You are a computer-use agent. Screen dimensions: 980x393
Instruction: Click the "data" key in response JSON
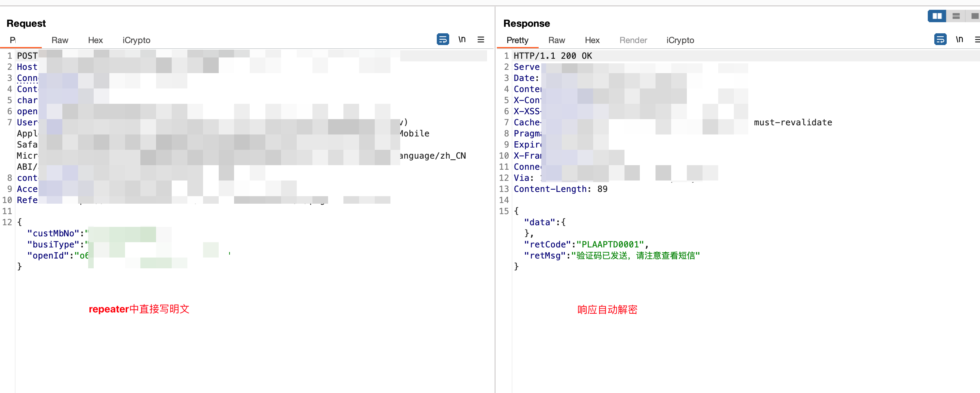[x=539, y=222]
